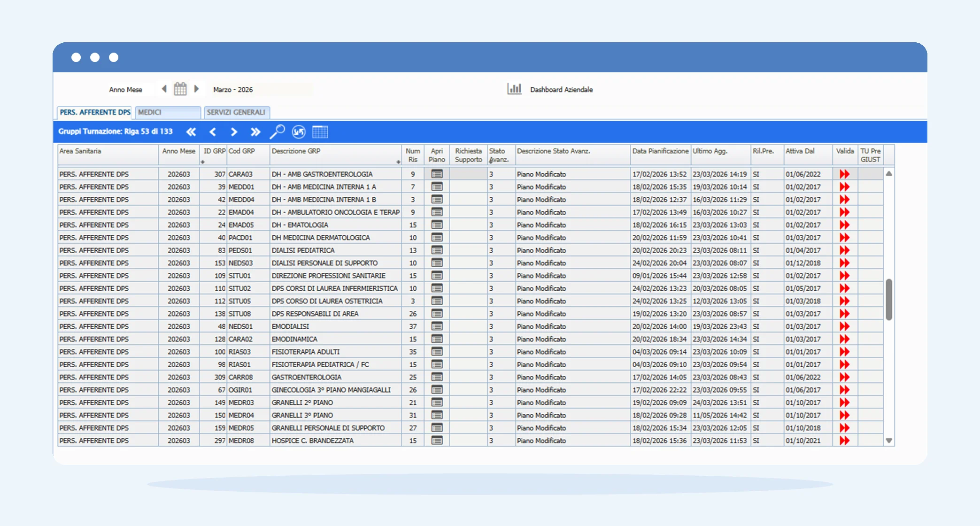Image resolution: width=980 pixels, height=526 pixels.
Task: Open the grid table view icon
Action: 320,132
